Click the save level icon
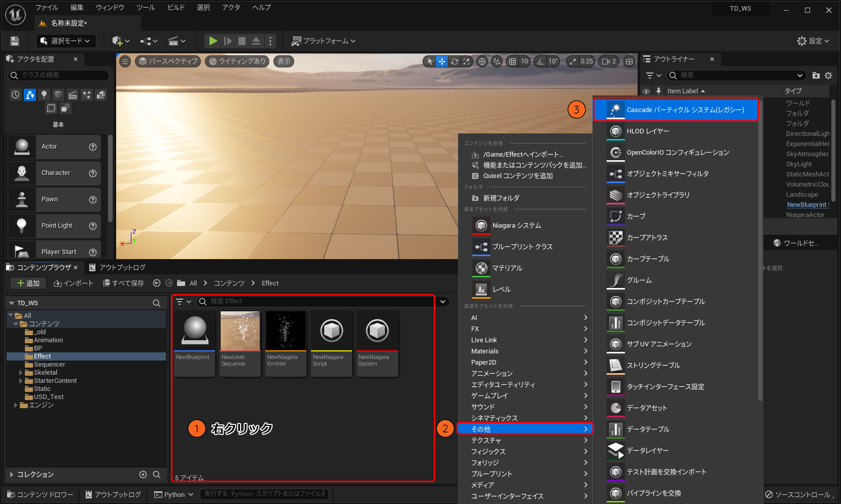 pyautogui.click(x=15, y=41)
